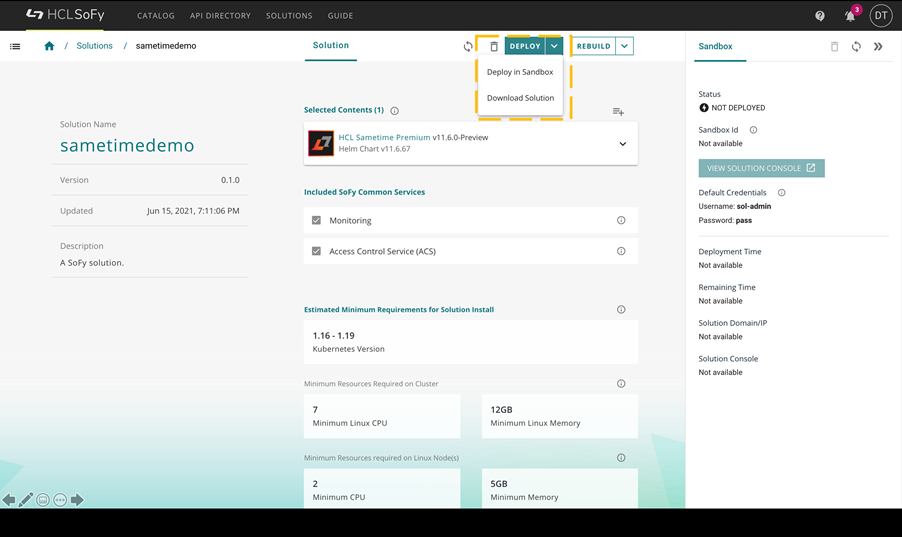
Task: Click the HCL SoFy logo
Action: point(65,15)
